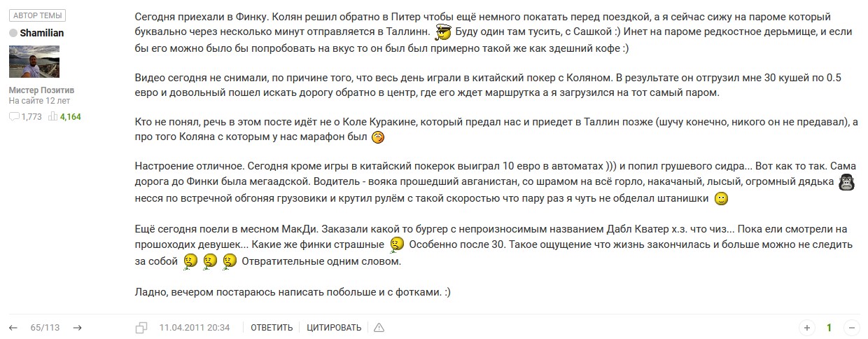Click the offline status dot beside Shamilian

click(13, 33)
